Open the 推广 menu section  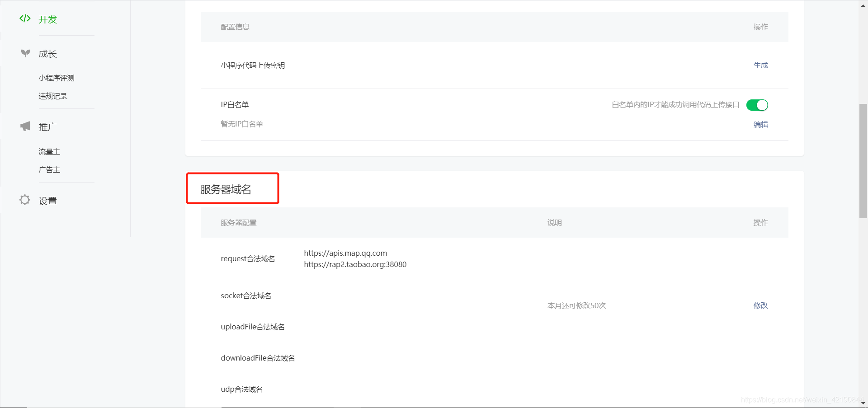pyautogui.click(x=47, y=127)
